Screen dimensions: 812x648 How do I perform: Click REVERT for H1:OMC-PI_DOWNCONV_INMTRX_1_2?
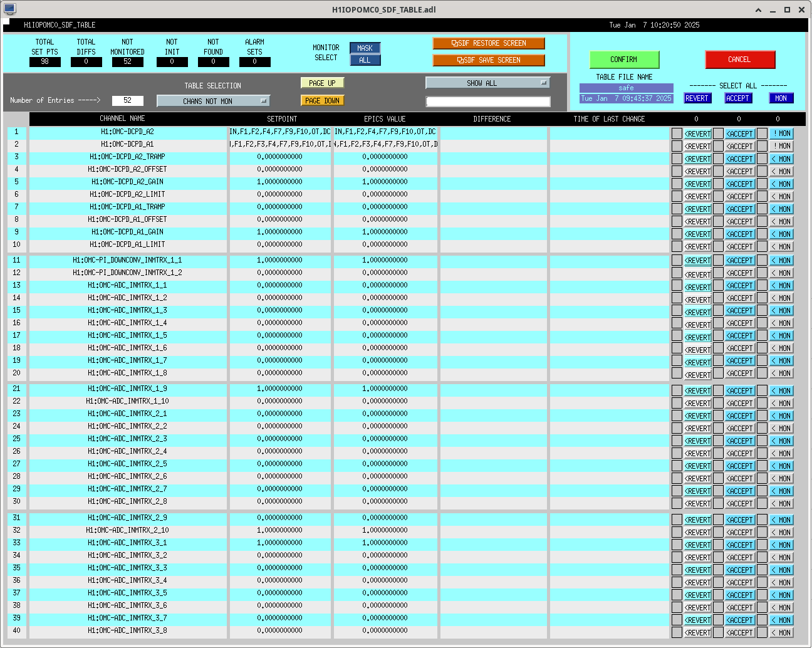697,274
